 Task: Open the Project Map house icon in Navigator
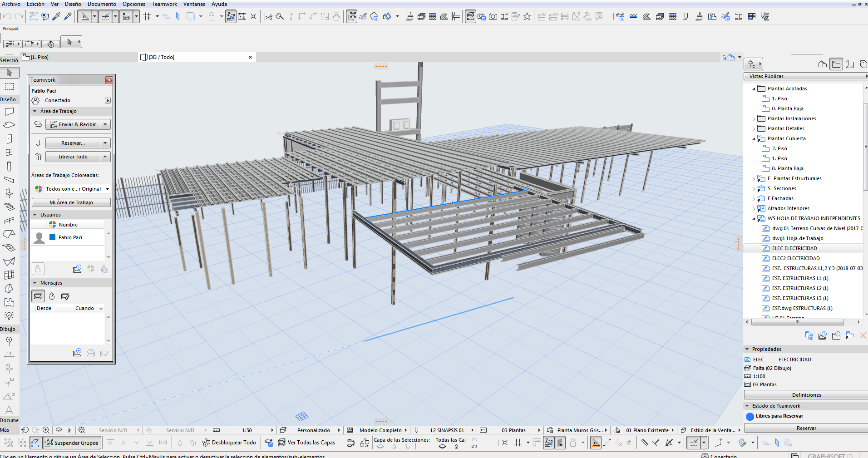[822, 64]
